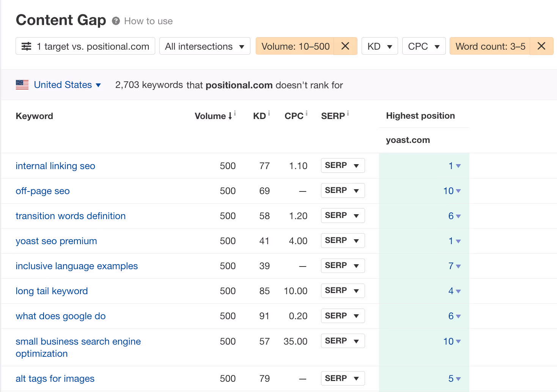
Task: Open target vs. positional.com settings
Action: coord(85,46)
